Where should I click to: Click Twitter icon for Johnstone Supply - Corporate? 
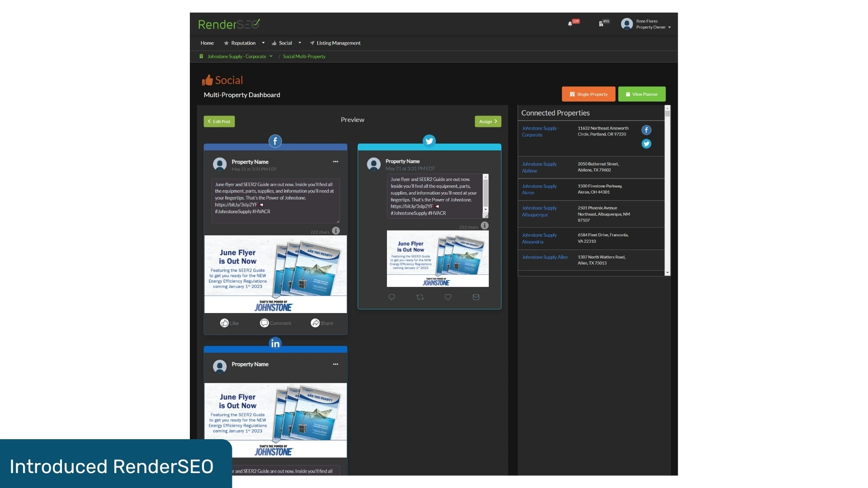(646, 144)
